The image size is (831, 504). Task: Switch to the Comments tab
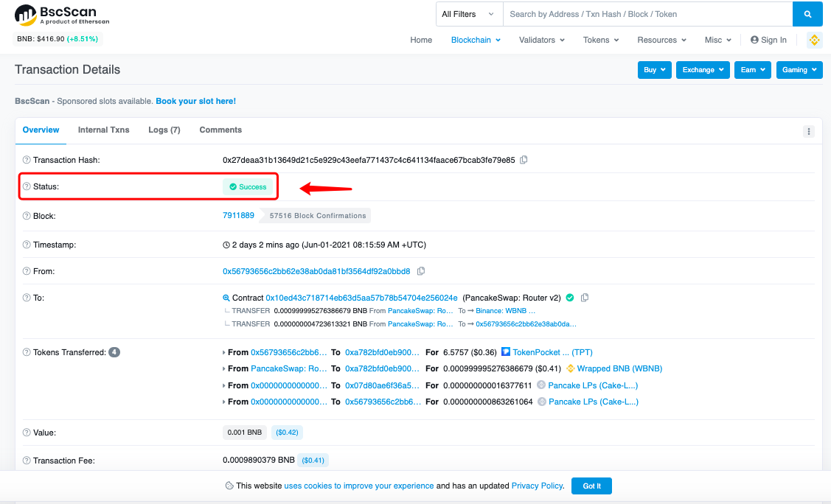220,130
